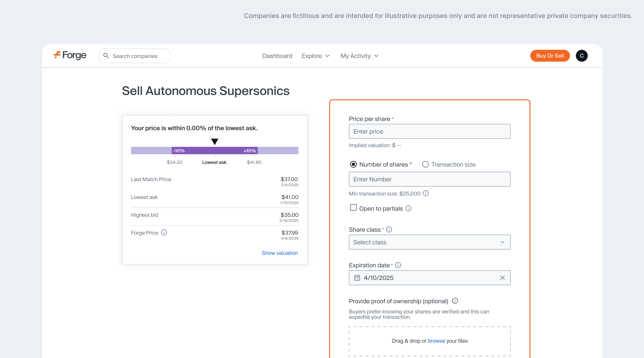Screen dimensions: 644x358
Task: Focus the Search companies field
Action: [x=134, y=56]
